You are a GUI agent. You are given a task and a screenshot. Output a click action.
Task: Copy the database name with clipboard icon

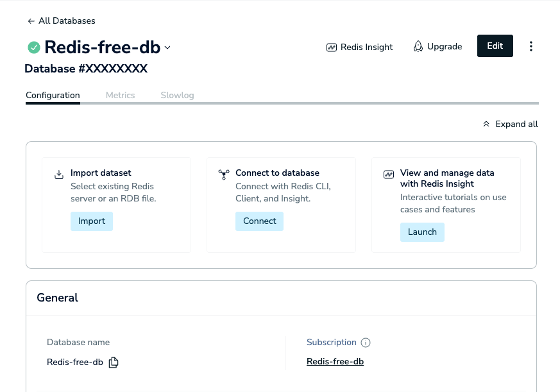pyautogui.click(x=114, y=362)
